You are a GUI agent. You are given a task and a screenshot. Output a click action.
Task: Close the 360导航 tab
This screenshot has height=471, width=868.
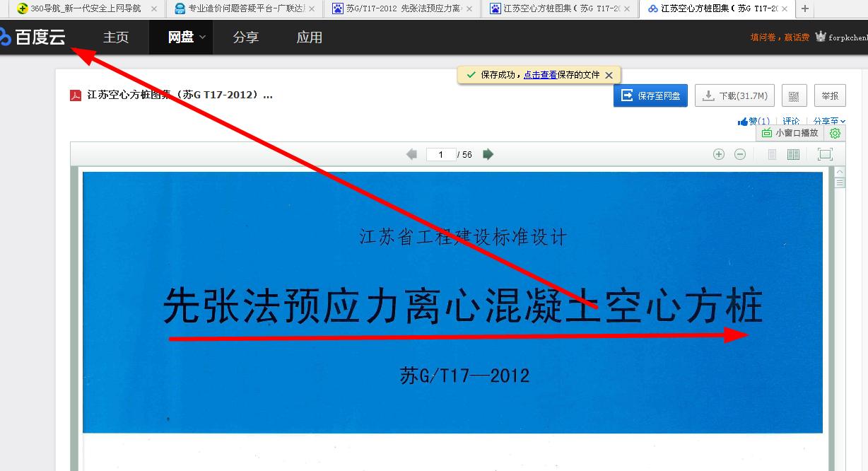coord(154,9)
